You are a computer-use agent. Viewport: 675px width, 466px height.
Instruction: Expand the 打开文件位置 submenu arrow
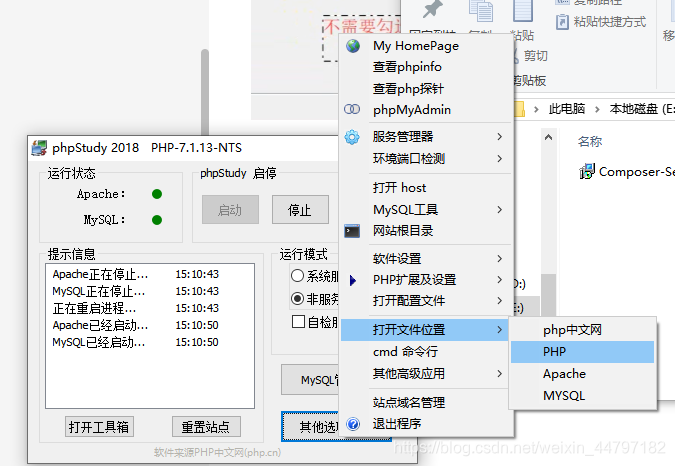click(499, 330)
